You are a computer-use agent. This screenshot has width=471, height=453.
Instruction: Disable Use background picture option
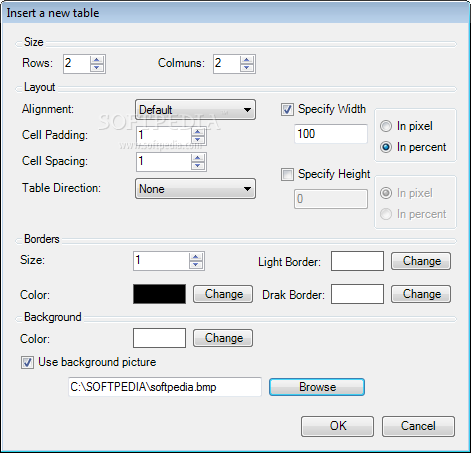(x=27, y=362)
